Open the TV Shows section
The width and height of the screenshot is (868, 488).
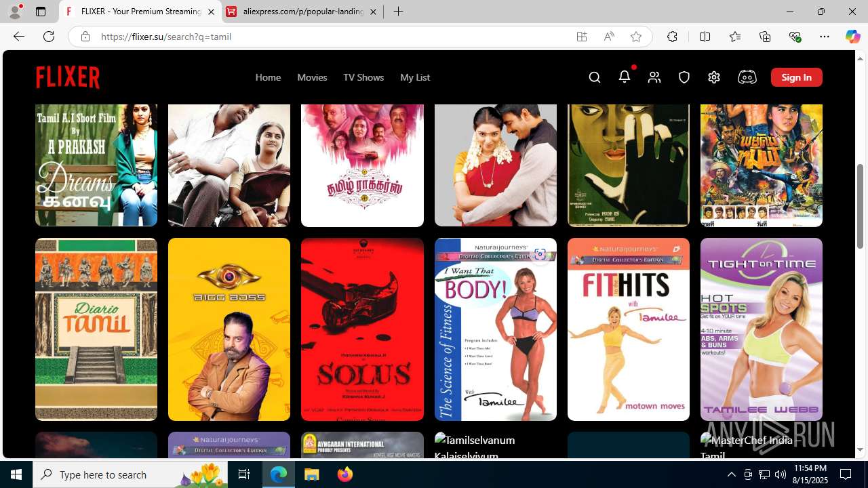coord(363,77)
